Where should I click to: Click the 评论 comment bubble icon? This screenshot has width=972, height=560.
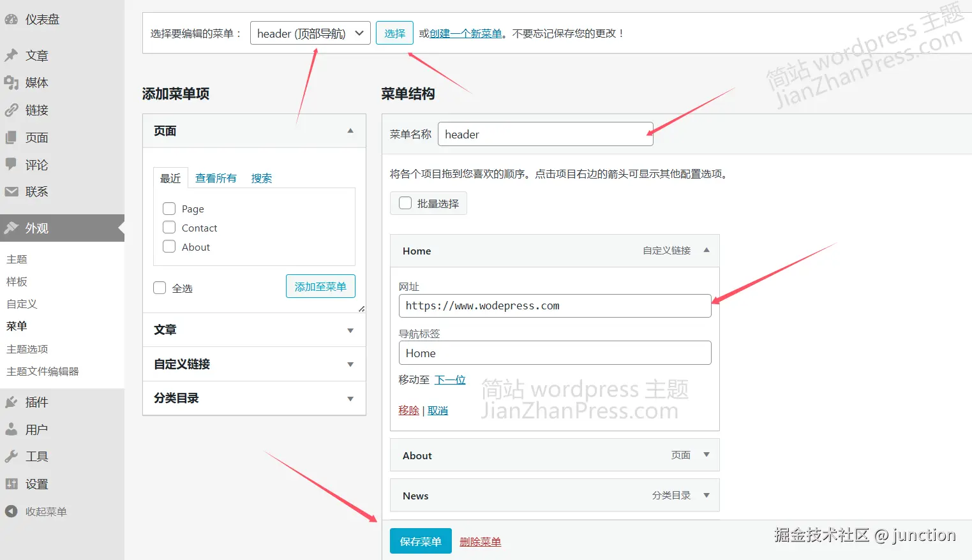(x=11, y=165)
